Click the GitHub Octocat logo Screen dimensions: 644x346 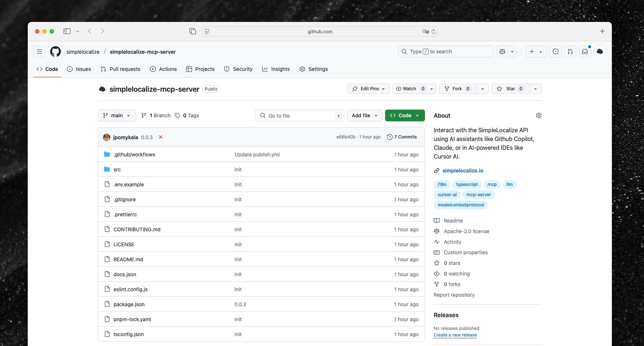[55, 52]
